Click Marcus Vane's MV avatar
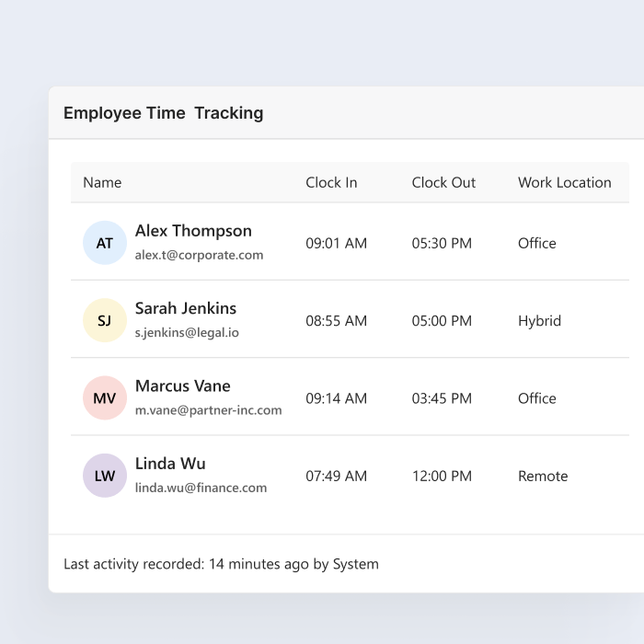Screen dimensions: 644x644 pos(105,398)
